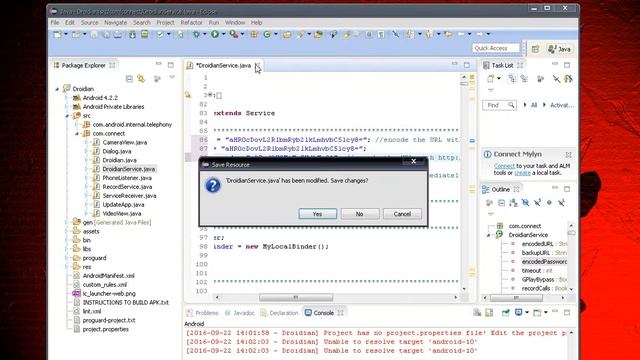Toggle Hide Static Members in Outline toolbar

coord(537,202)
